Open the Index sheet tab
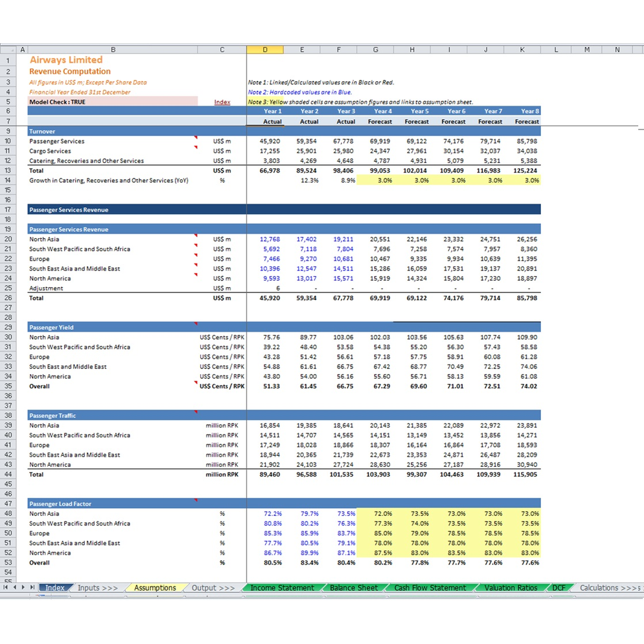The image size is (644, 644). pyautogui.click(x=55, y=588)
